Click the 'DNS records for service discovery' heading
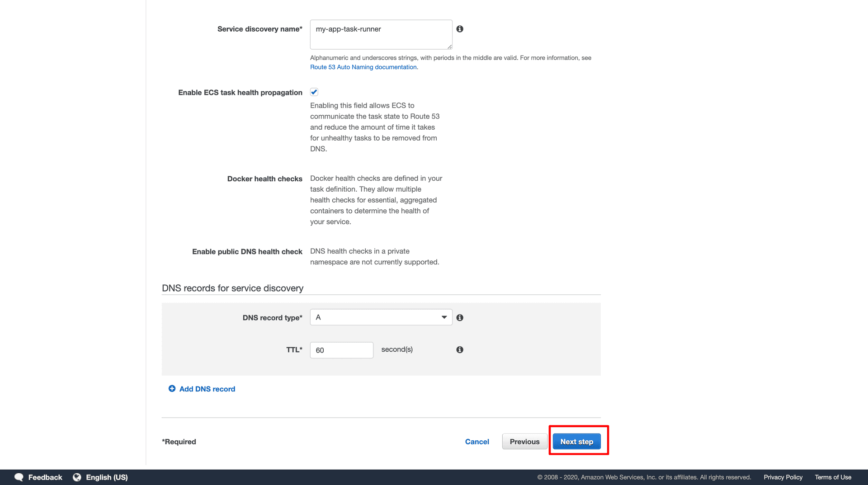868x485 pixels. click(232, 288)
